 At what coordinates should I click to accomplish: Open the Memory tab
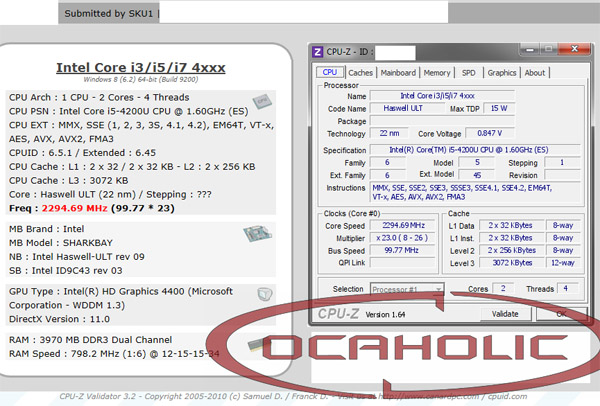coord(437,73)
